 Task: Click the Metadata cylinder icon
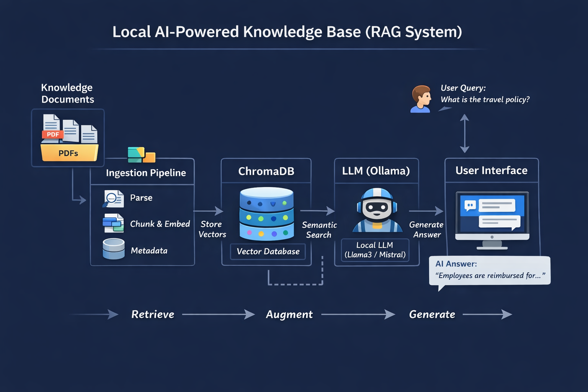tap(114, 249)
